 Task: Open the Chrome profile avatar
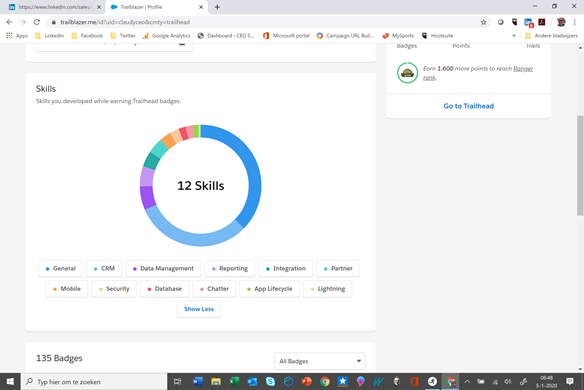click(x=561, y=22)
